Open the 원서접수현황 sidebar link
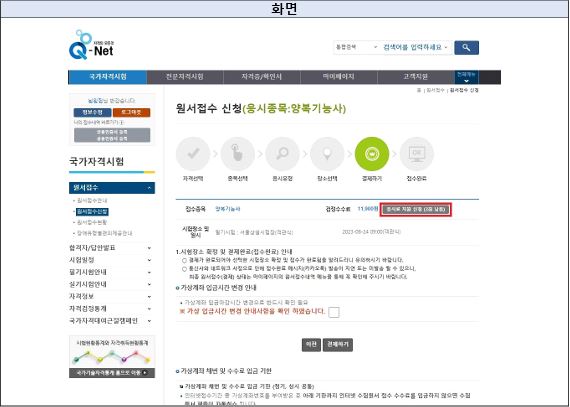The width and height of the screenshot is (570, 407). click(x=92, y=222)
